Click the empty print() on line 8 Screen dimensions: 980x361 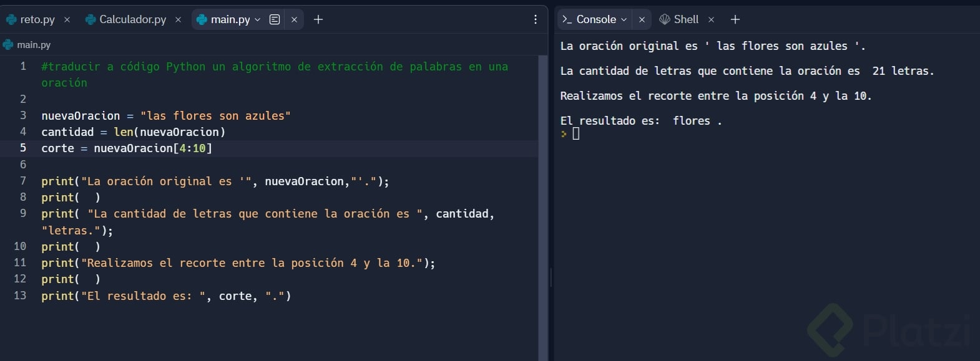coord(71,198)
